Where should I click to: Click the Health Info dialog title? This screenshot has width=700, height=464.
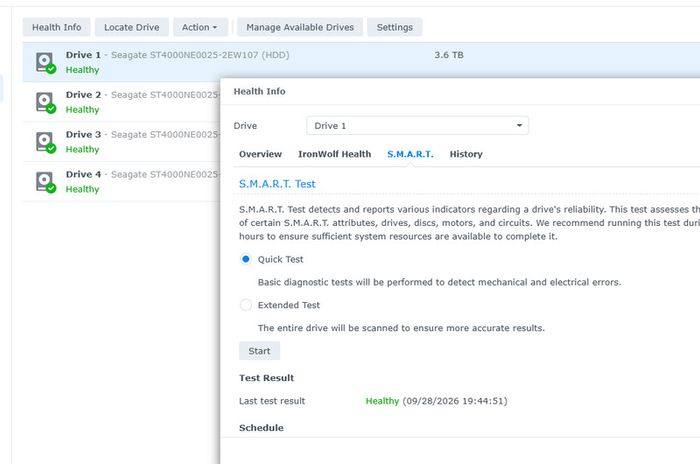259,91
